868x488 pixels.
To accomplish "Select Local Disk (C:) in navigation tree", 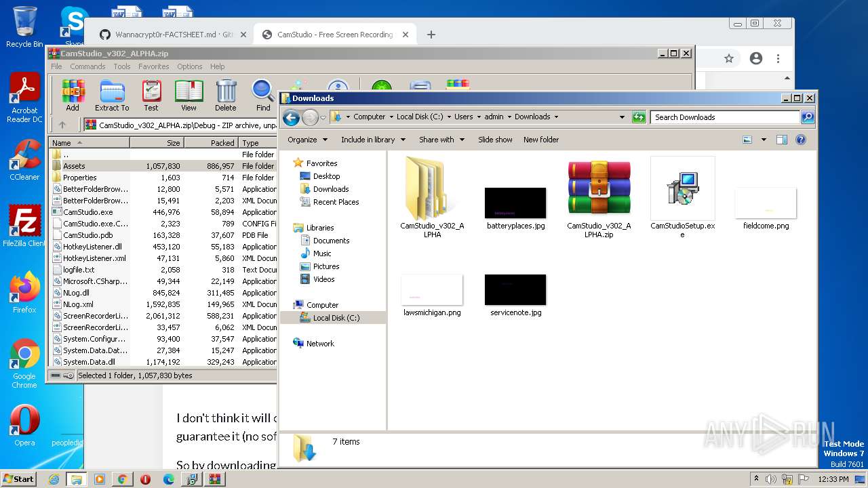I will [x=336, y=318].
